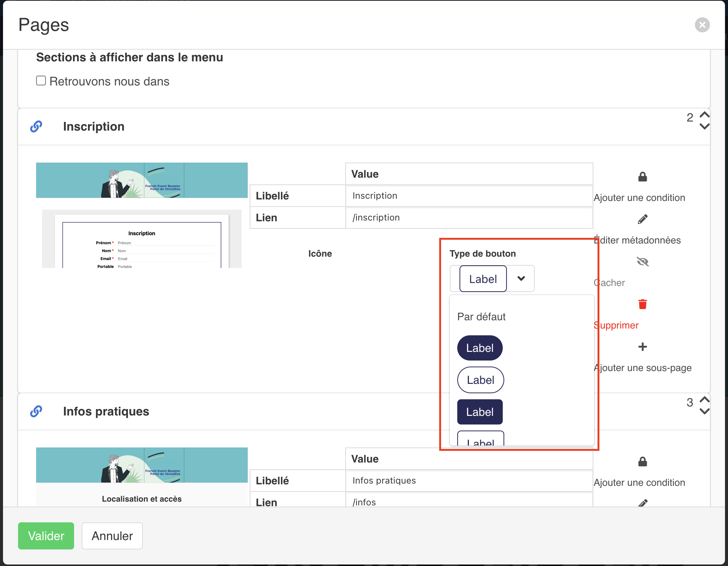Click the pencil icon for Éditer métadonnées

pyautogui.click(x=643, y=219)
